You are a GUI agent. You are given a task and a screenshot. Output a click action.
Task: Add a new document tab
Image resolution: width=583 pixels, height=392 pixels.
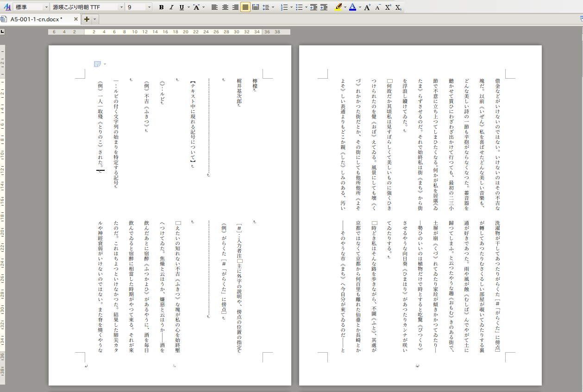coord(87,19)
